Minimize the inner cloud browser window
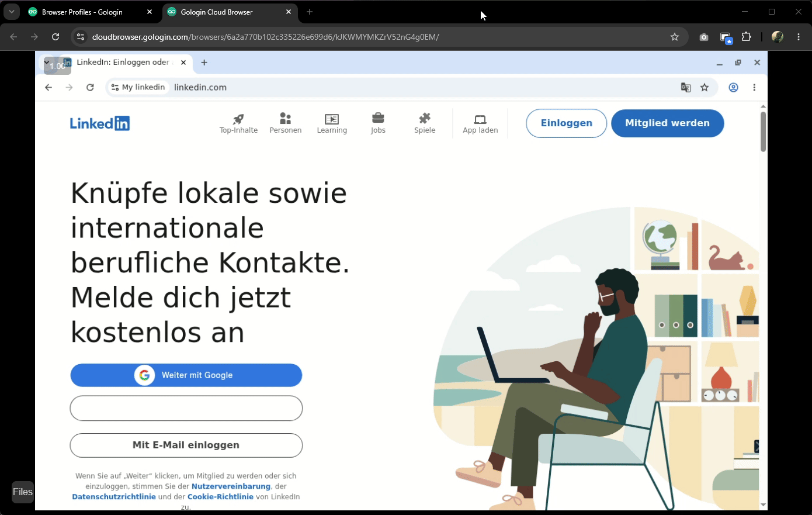Viewport: 812px width, 515px height. coord(720,63)
